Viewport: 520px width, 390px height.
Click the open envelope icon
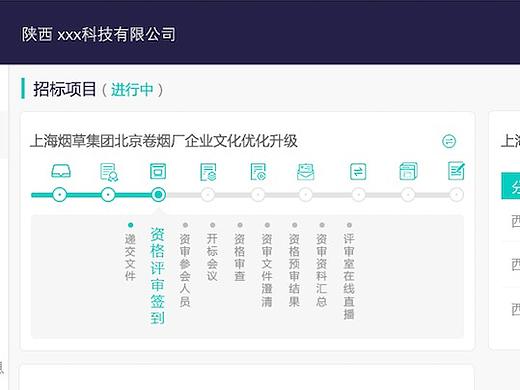point(305,172)
